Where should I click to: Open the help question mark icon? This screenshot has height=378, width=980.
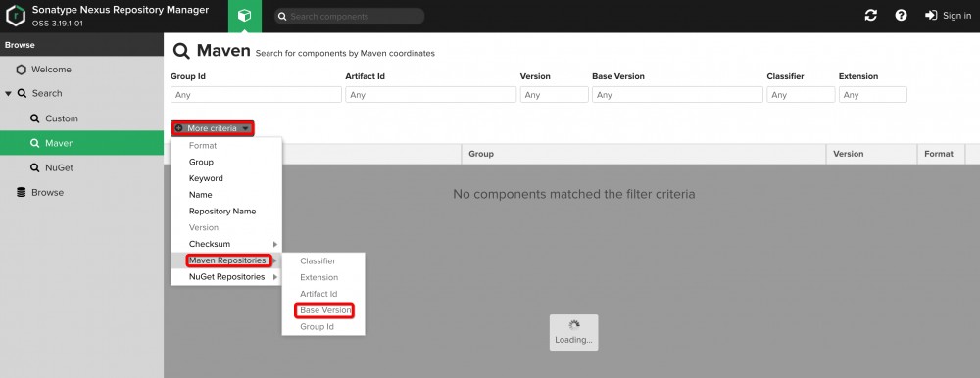tap(901, 16)
